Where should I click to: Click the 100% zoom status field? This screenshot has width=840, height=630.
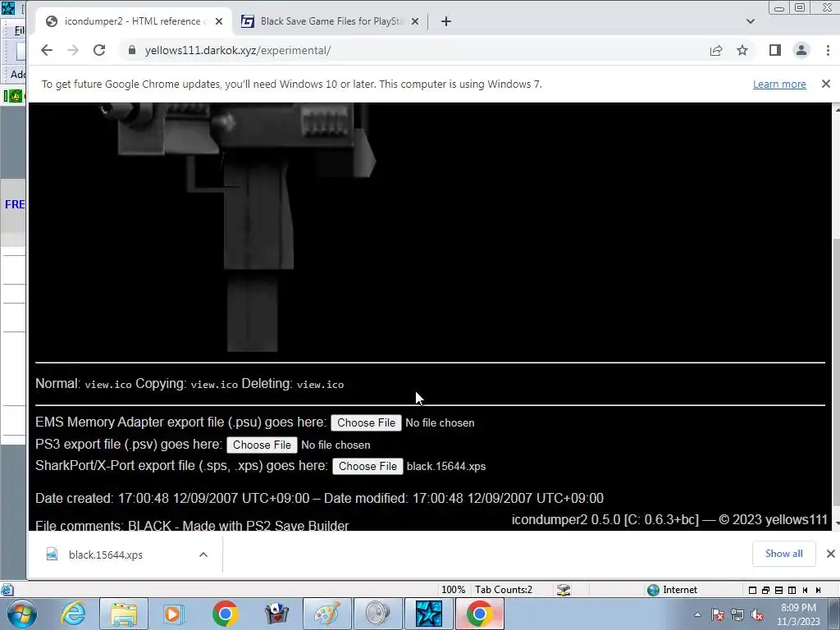pos(453,590)
